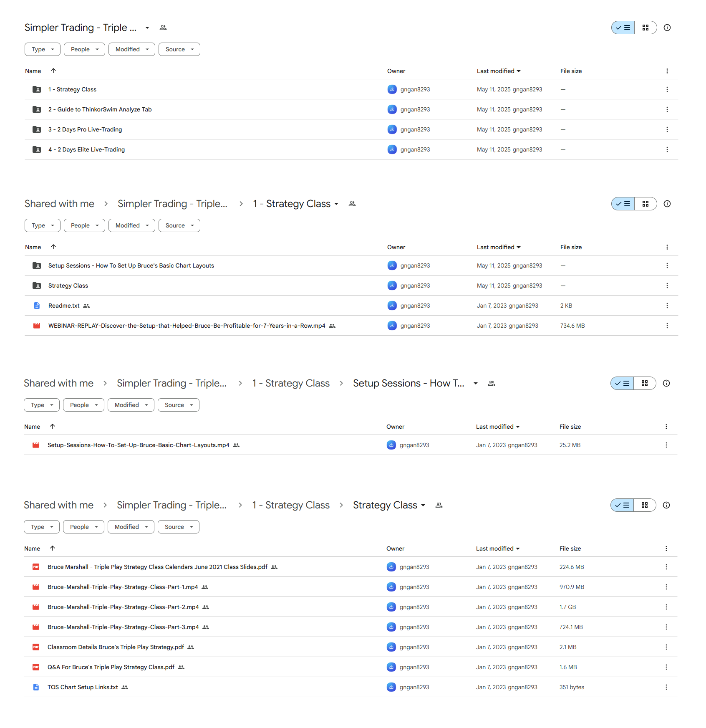Click owner avatar icon in the Readme.txt row
The height and width of the screenshot is (728, 706).
pos(392,306)
